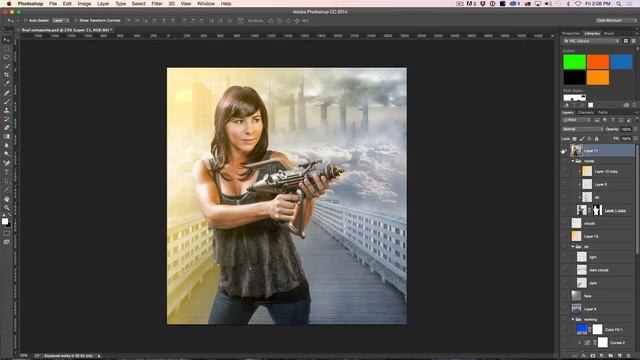Click the Spotlight search icon in menu bar
This screenshot has height=360, width=640.
[x=619, y=4]
